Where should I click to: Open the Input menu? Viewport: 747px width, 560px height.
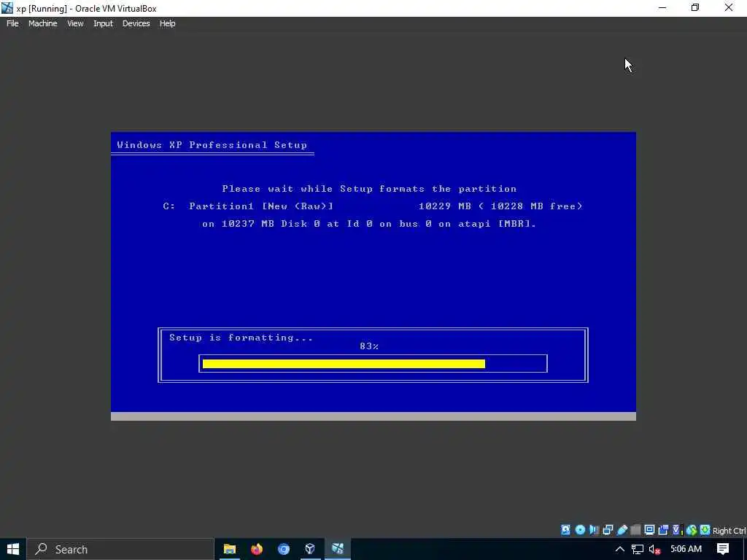pyautogui.click(x=103, y=23)
